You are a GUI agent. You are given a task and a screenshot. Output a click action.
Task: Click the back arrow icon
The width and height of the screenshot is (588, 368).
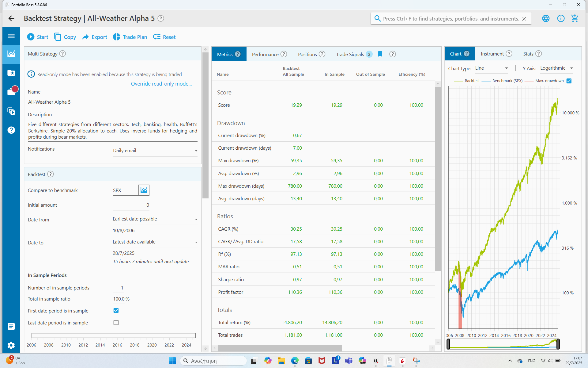11,18
